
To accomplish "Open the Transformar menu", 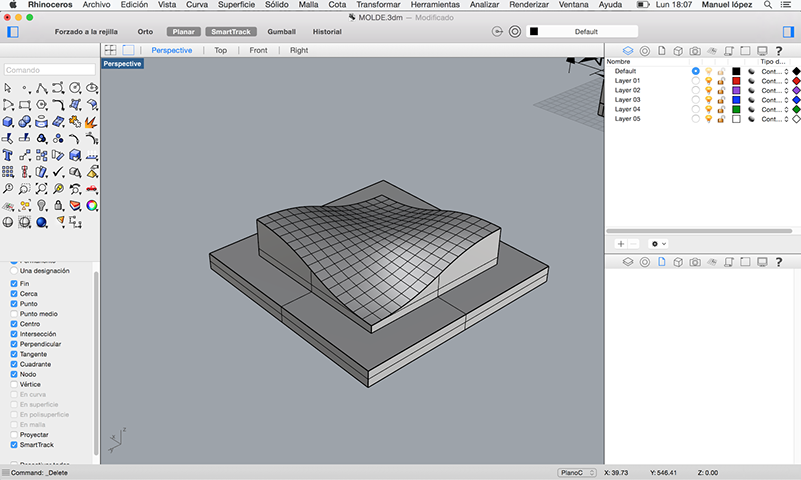I will [378, 5].
